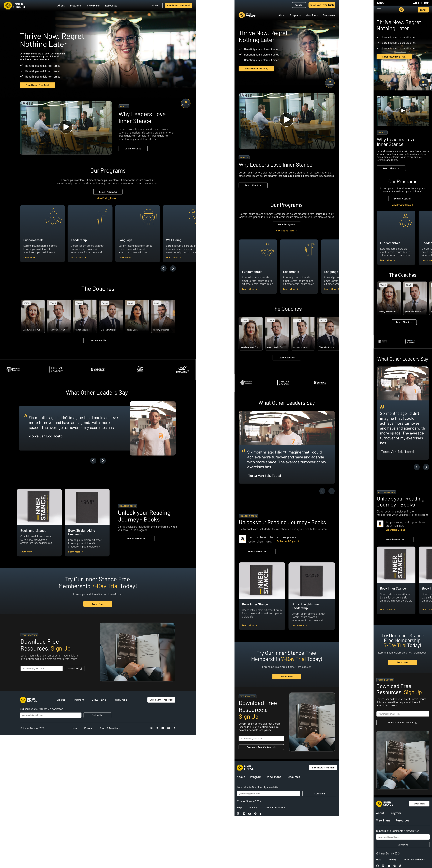Viewport: 432px width, 868px height.
Task: Click the Inner Stance logo in mobile header
Action: [x=401, y=10]
